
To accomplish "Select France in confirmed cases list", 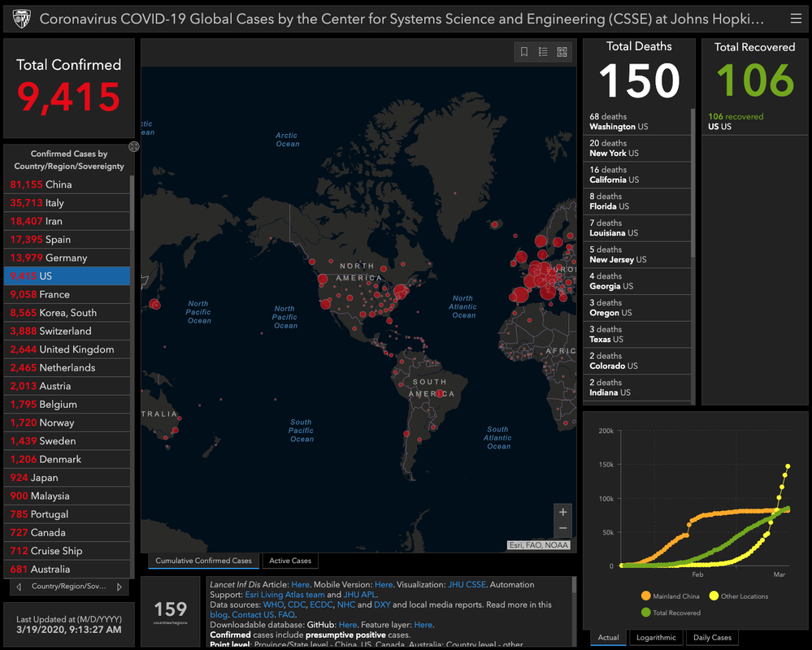I will tap(67, 294).
